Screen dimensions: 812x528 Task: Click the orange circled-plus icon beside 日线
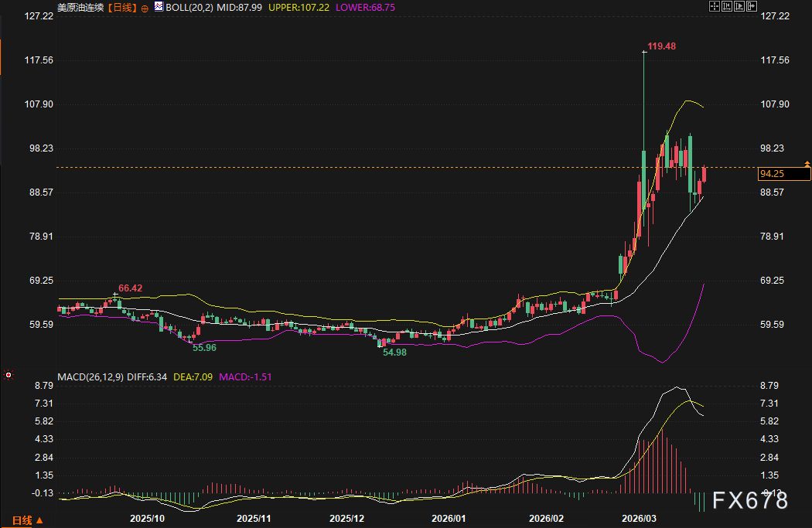click(x=145, y=7)
